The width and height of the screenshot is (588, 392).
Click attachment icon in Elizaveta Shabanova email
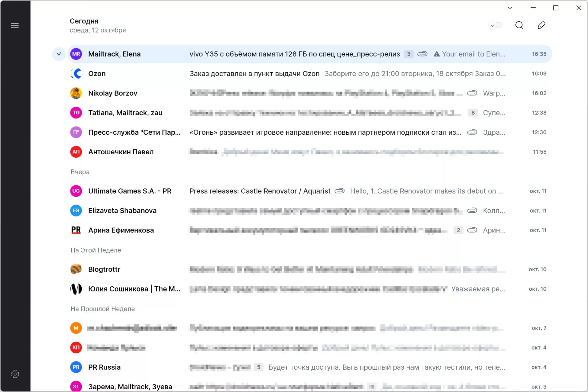click(x=472, y=211)
